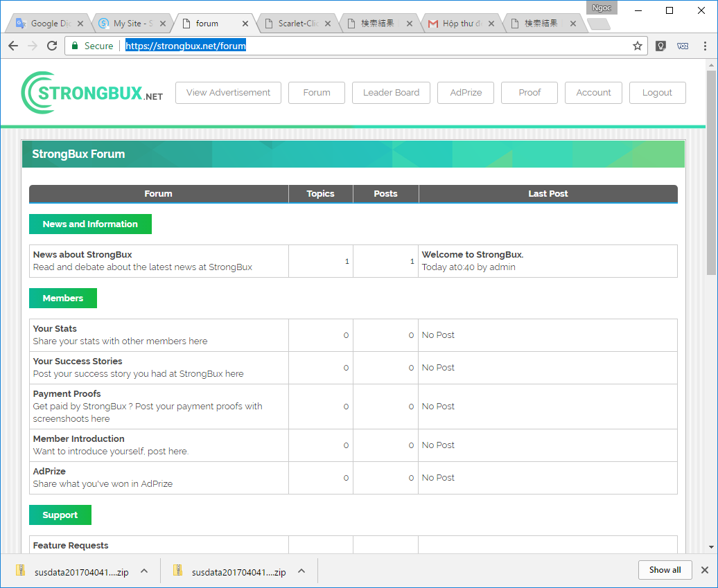
Task: Click 'No Post' in Your Stats row
Action: tap(438, 335)
